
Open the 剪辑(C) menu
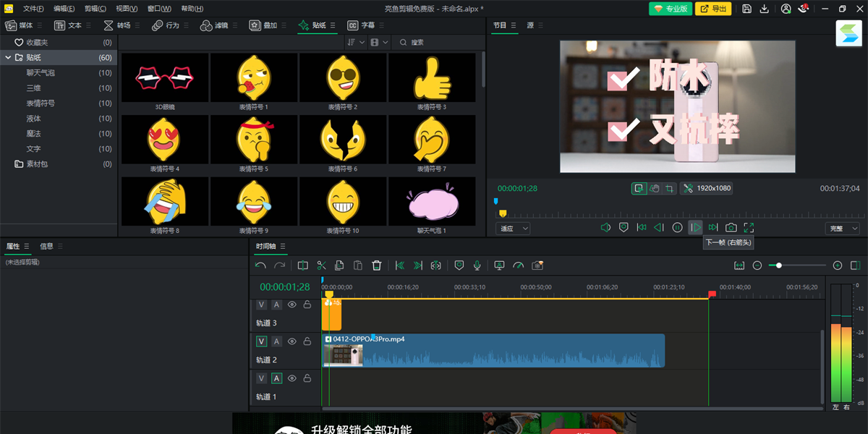pyautogui.click(x=95, y=9)
